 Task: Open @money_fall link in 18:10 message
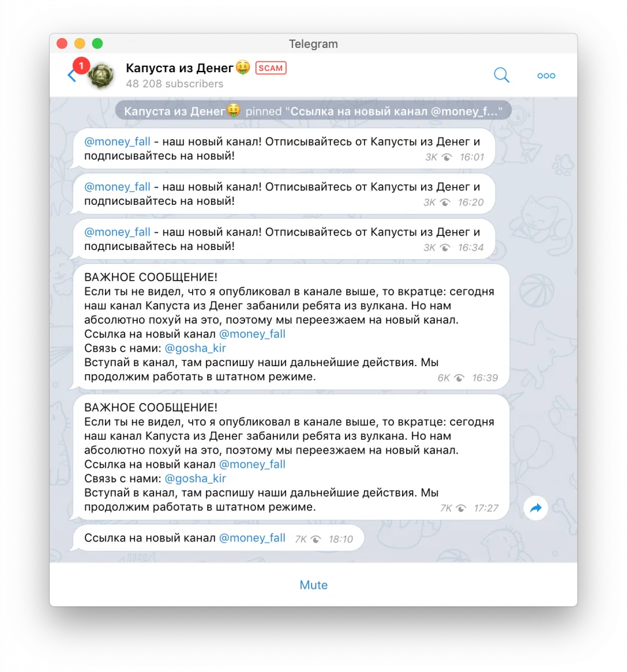pyautogui.click(x=253, y=538)
